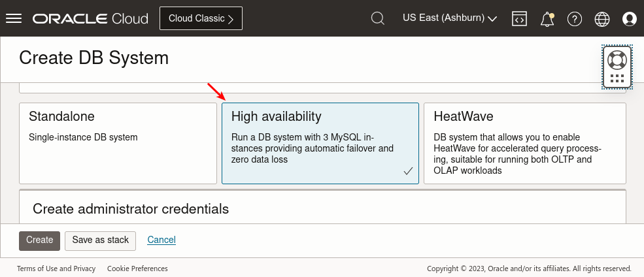The height and width of the screenshot is (277, 644).
Task: Select the HeatWave DB system option
Action: 525,143
